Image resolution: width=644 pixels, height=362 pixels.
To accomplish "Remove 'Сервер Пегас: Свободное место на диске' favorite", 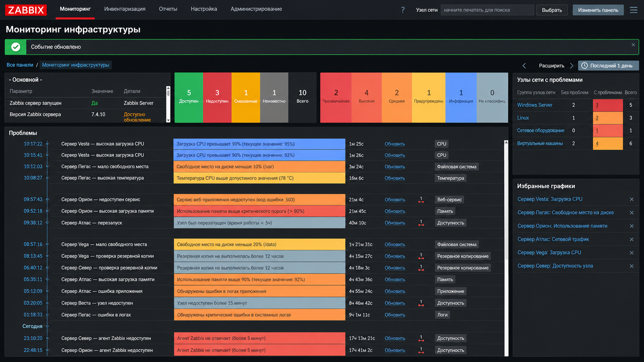I will click(x=632, y=213).
